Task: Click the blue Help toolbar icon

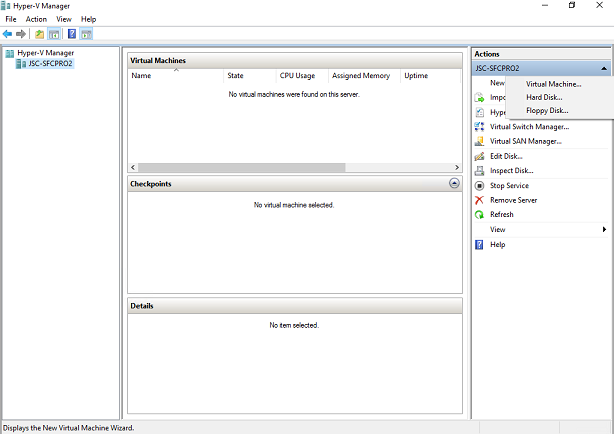Action: (72, 34)
